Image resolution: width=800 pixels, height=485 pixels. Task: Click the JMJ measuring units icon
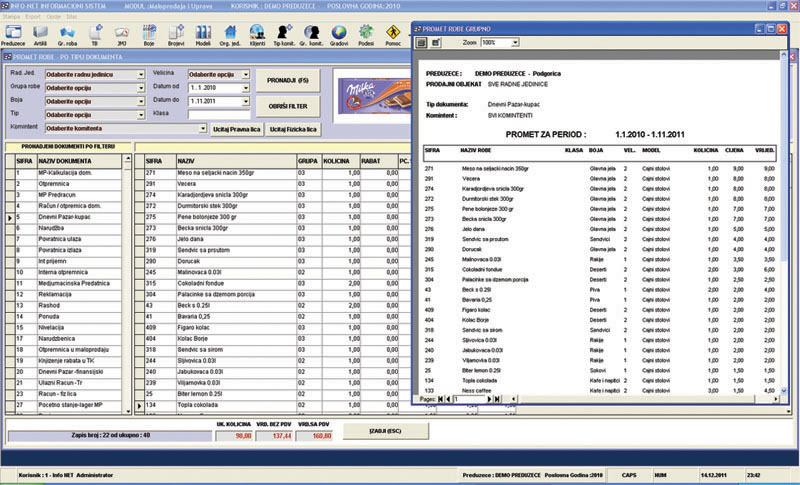tap(121, 36)
